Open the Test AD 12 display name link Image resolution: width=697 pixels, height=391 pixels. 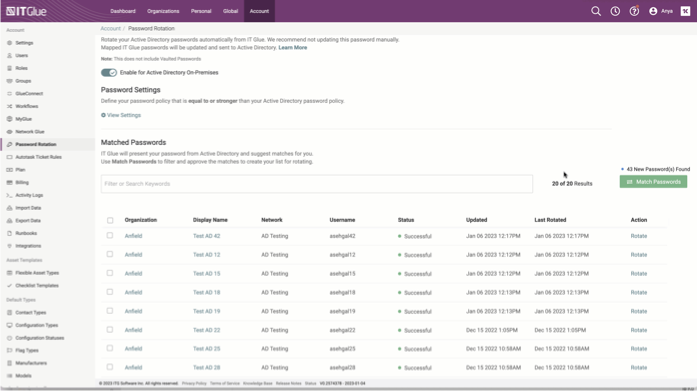click(x=206, y=255)
